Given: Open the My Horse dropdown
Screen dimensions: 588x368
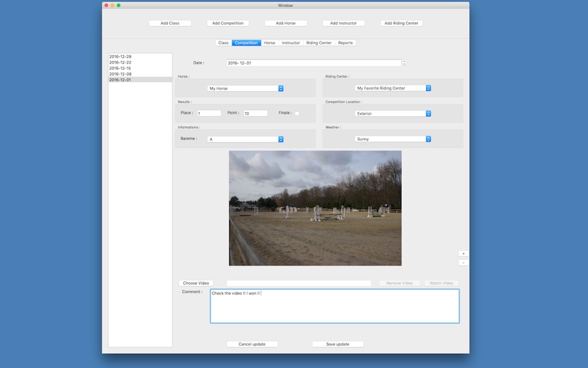Looking at the screenshot, I should click(245, 88).
